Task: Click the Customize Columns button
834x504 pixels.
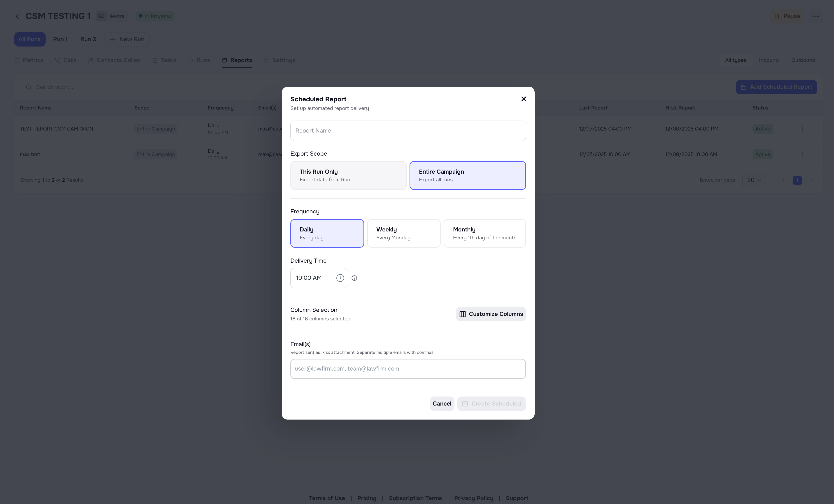Action: (490, 314)
